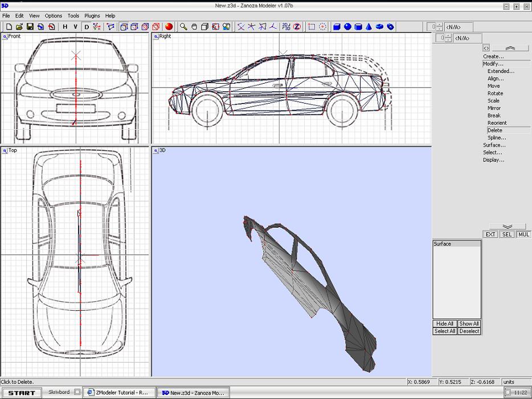
Task: Click the Hide All button
Action: [x=445, y=324]
